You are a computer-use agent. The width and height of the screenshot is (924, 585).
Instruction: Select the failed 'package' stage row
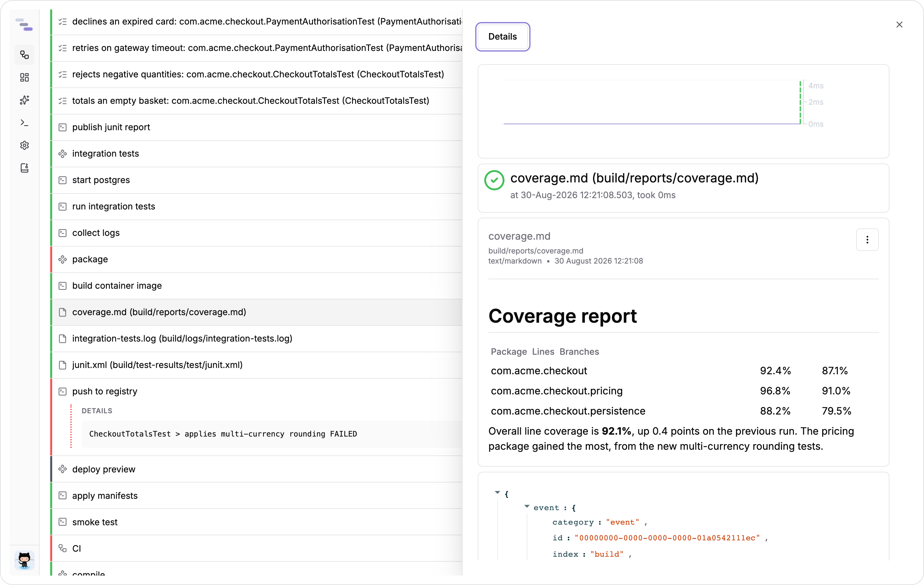click(x=257, y=260)
